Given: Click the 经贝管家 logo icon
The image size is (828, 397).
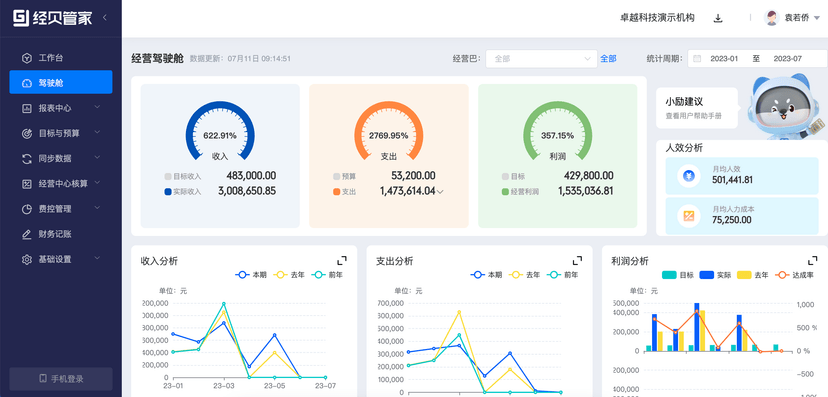Looking at the screenshot, I should coord(21,17).
